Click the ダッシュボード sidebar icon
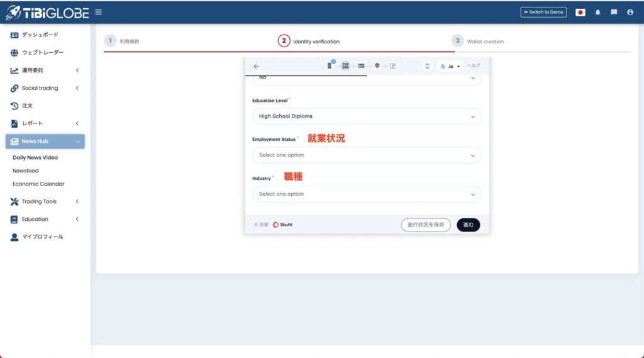Screen dimensions: 644x358 [14, 35]
